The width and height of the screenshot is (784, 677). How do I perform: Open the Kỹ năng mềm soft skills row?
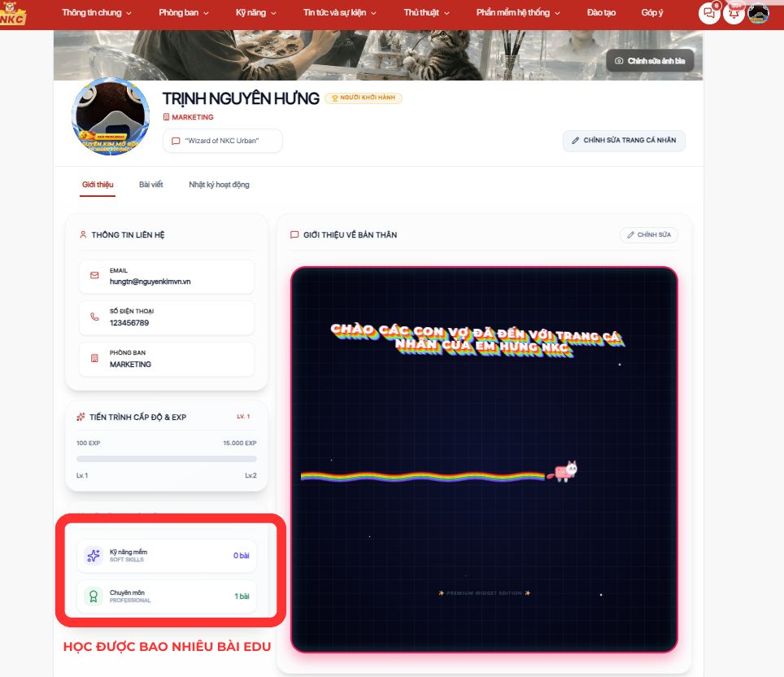(x=167, y=556)
